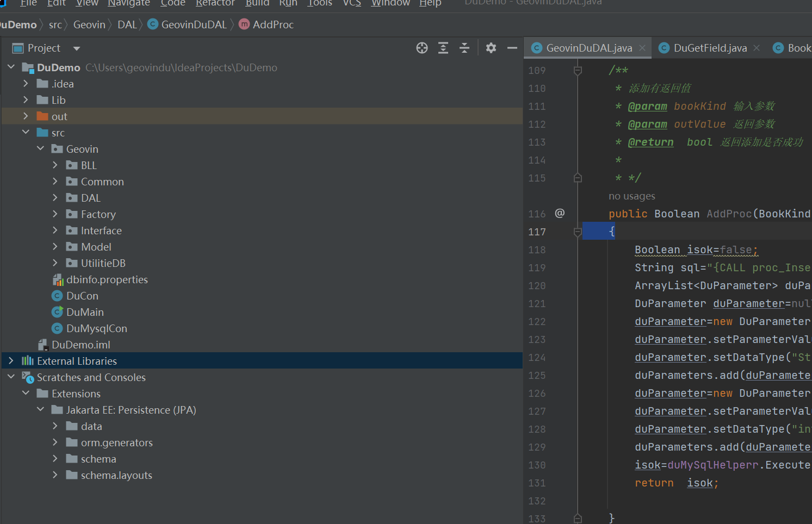Image resolution: width=812 pixels, height=524 pixels.
Task: Expand the out folder
Action: tap(26, 116)
